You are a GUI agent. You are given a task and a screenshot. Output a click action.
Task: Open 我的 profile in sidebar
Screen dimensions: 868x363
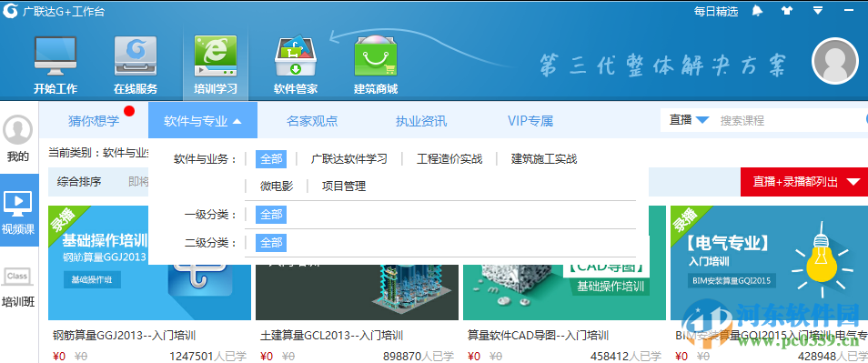tap(18, 139)
